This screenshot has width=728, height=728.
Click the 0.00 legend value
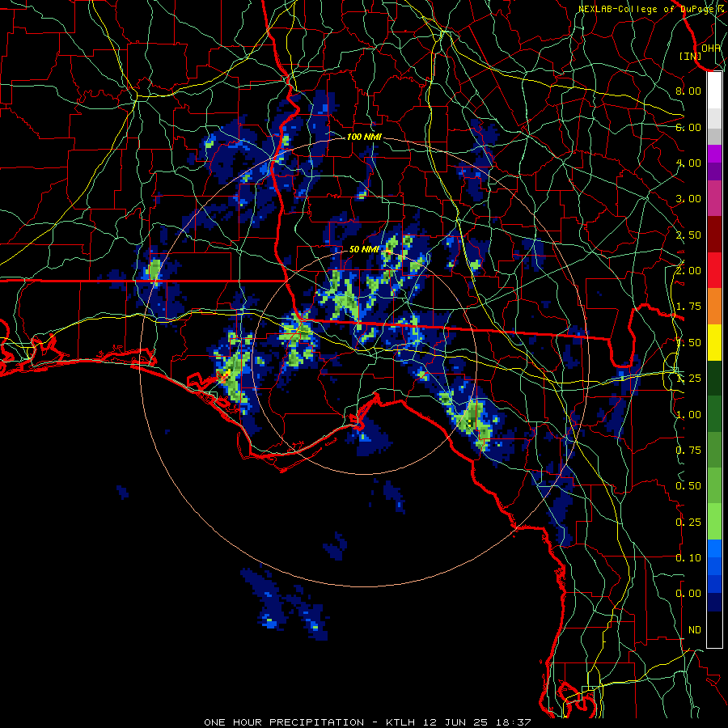coord(688,594)
